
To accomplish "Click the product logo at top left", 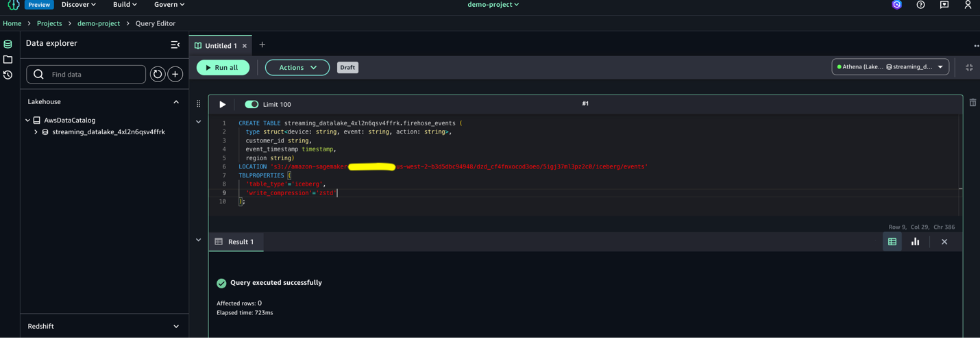I will [13, 4].
